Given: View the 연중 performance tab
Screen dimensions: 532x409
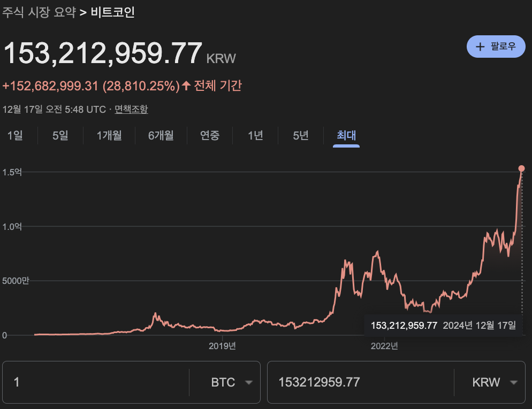Looking at the screenshot, I should pyautogui.click(x=210, y=136).
